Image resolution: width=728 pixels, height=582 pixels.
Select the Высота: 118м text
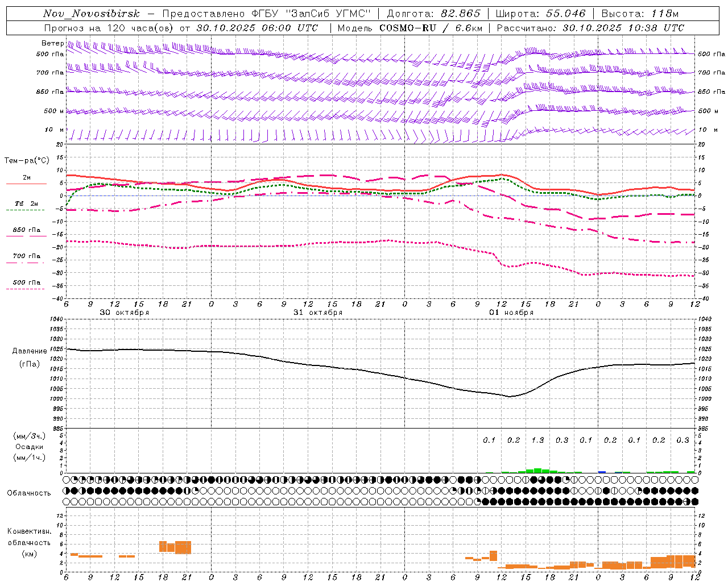pyautogui.click(x=640, y=14)
